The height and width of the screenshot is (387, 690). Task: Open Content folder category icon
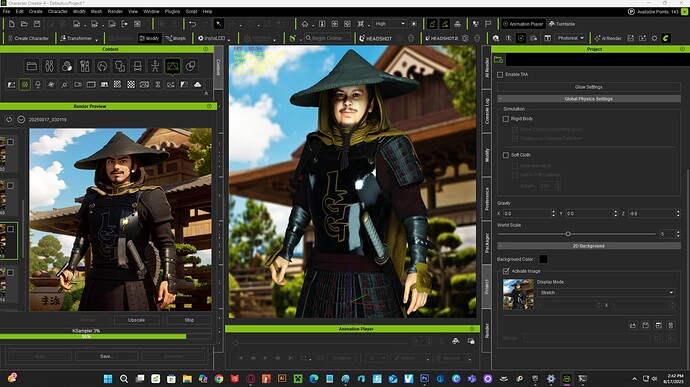click(x=32, y=66)
